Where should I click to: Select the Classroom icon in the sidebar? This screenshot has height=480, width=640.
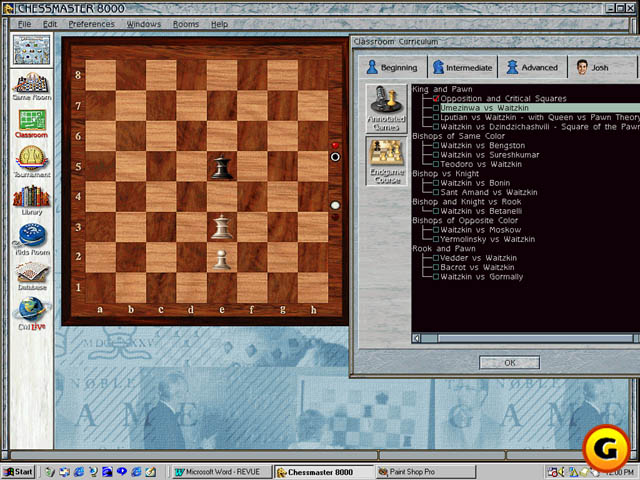click(x=32, y=121)
